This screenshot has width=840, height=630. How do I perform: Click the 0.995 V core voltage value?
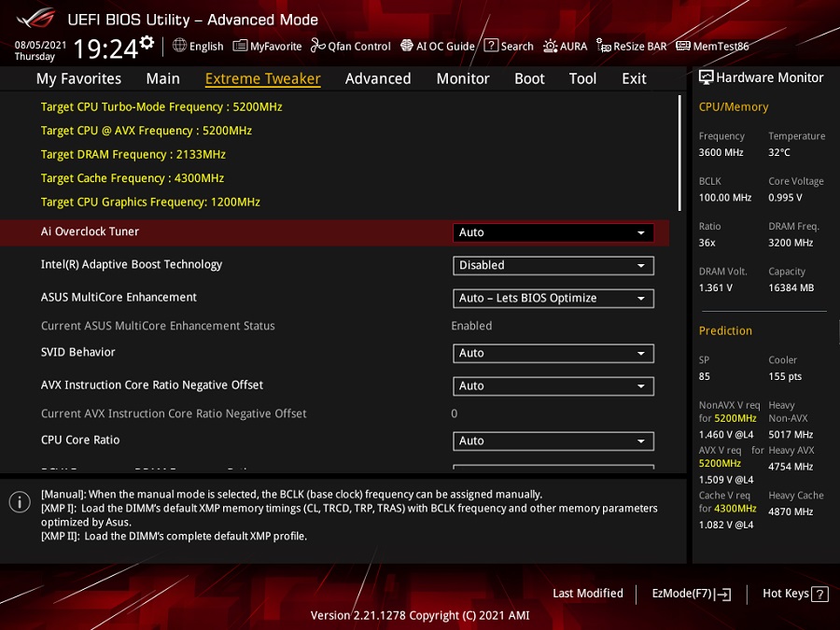785,198
